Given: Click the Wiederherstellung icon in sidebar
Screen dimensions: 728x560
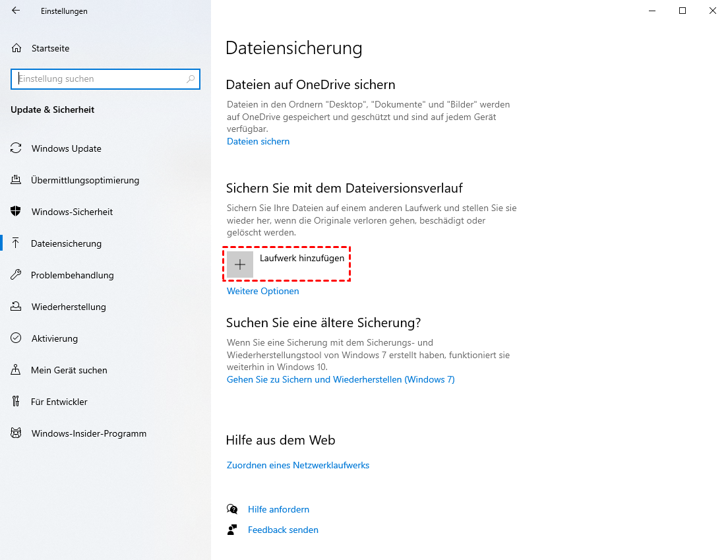Looking at the screenshot, I should point(16,307).
